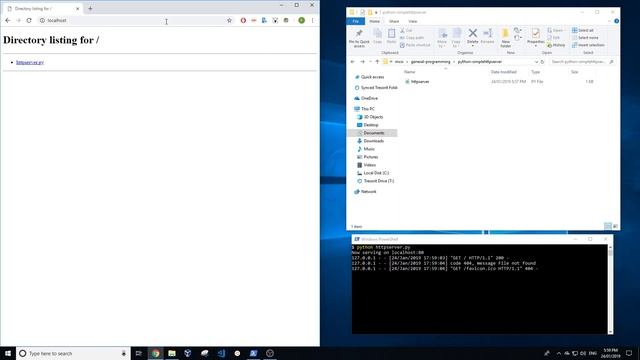Reload the localhost page in Chrome
640x360 pixels.
pos(29,20)
